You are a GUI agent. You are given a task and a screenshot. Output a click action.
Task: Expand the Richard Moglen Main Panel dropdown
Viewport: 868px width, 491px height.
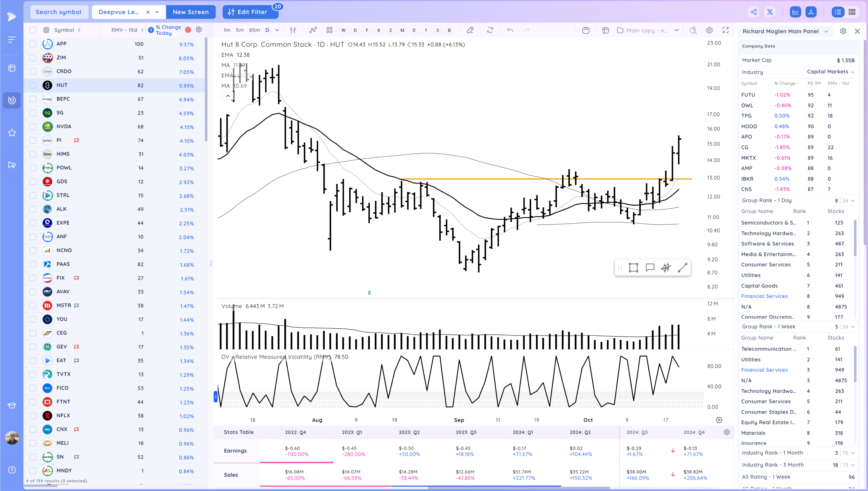[826, 31]
